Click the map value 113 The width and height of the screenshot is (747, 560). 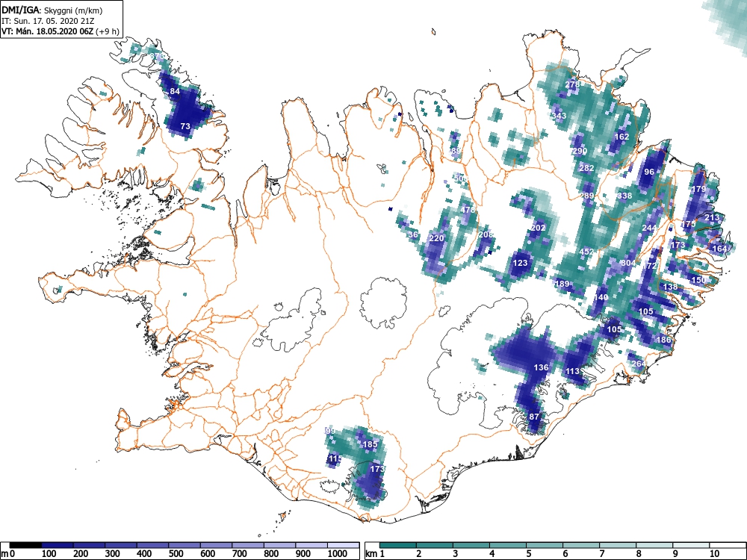572,371
